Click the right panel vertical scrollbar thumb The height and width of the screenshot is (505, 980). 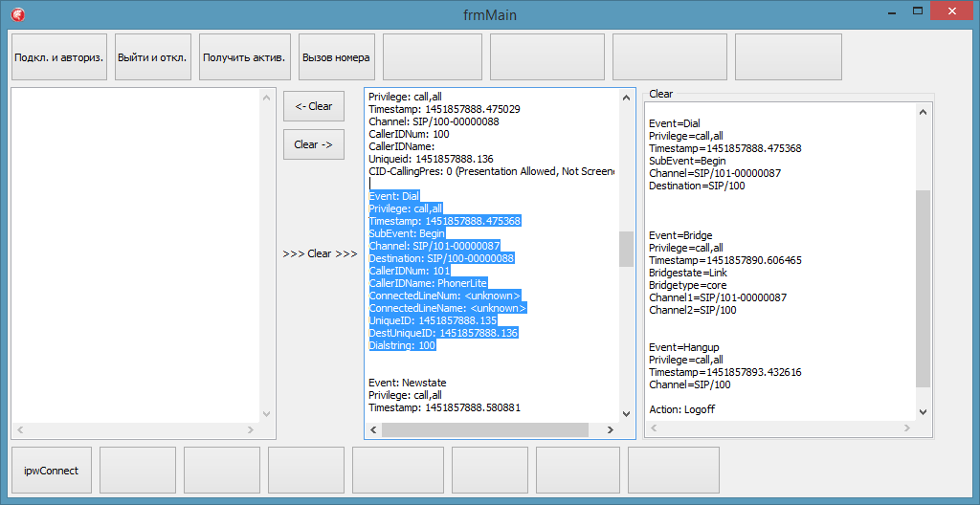(924, 287)
